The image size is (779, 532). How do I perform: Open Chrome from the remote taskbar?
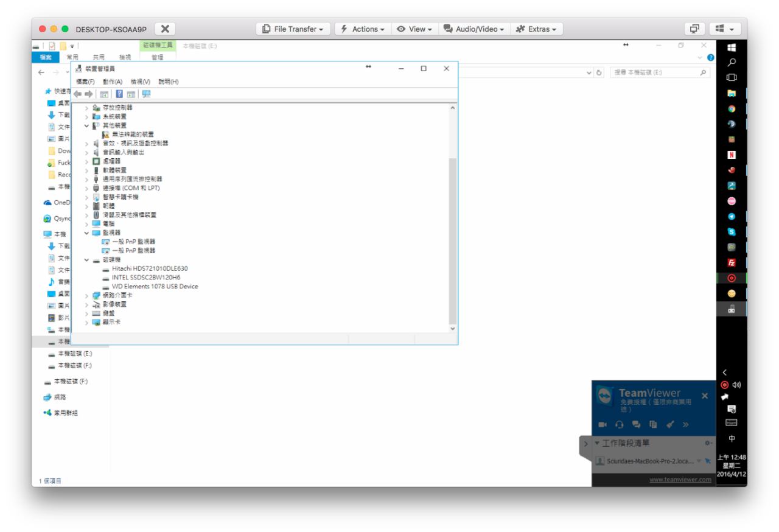pos(732,110)
